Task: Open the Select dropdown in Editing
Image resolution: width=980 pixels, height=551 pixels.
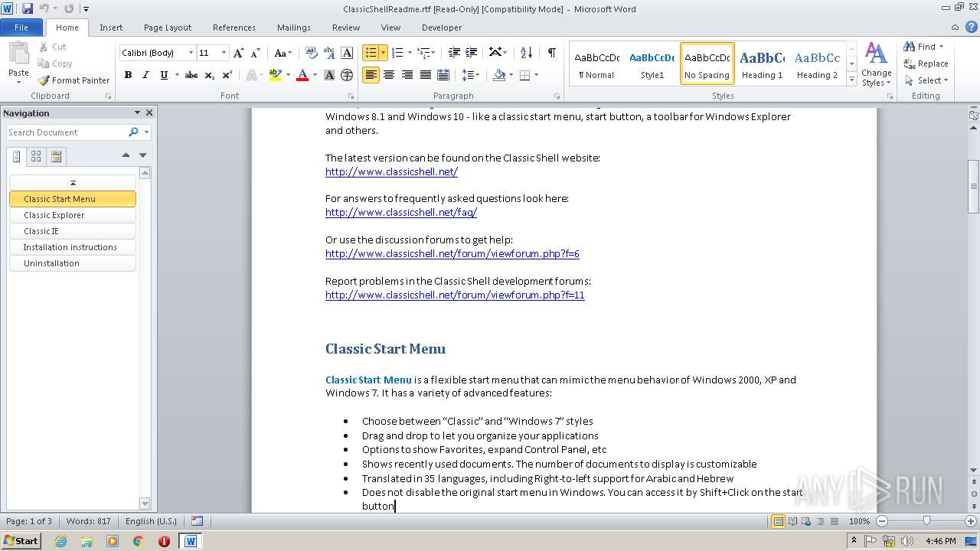Action: (x=926, y=80)
